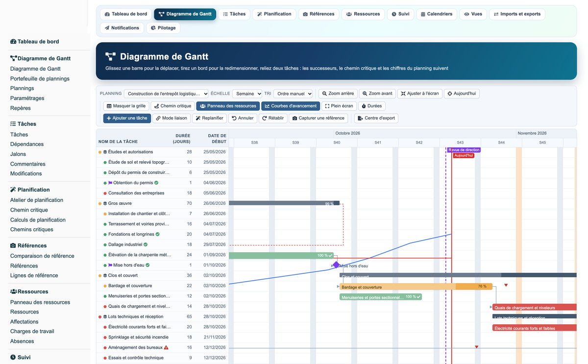The image size is (588, 364).
Task: Click the Date de début column header
Action: tap(217, 139)
